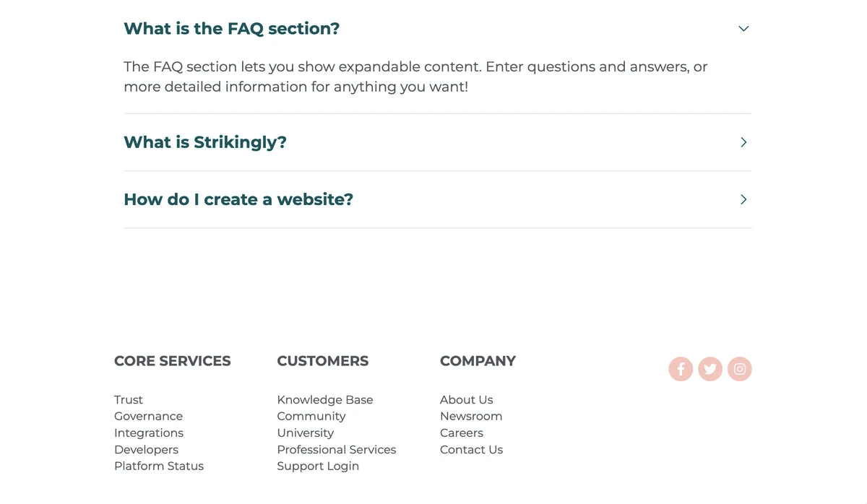Open the Instagram account
This screenshot has width=867, height=504.
(x=739, y=369)
